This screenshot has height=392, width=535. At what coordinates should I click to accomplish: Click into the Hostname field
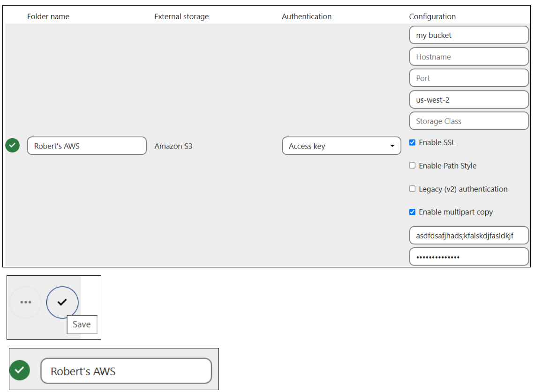469,57
